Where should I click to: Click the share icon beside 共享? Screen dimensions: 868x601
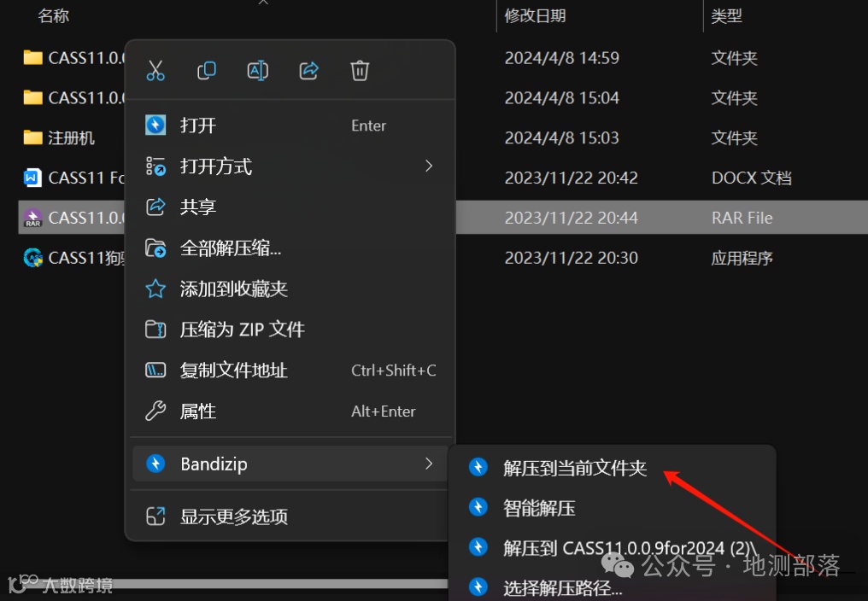[x=155, y=207]
